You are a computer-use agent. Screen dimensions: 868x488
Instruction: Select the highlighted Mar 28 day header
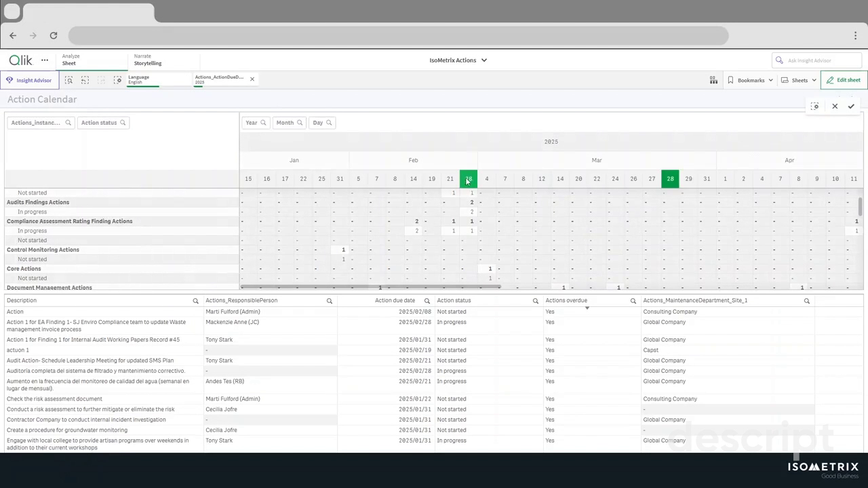[670, 179]
